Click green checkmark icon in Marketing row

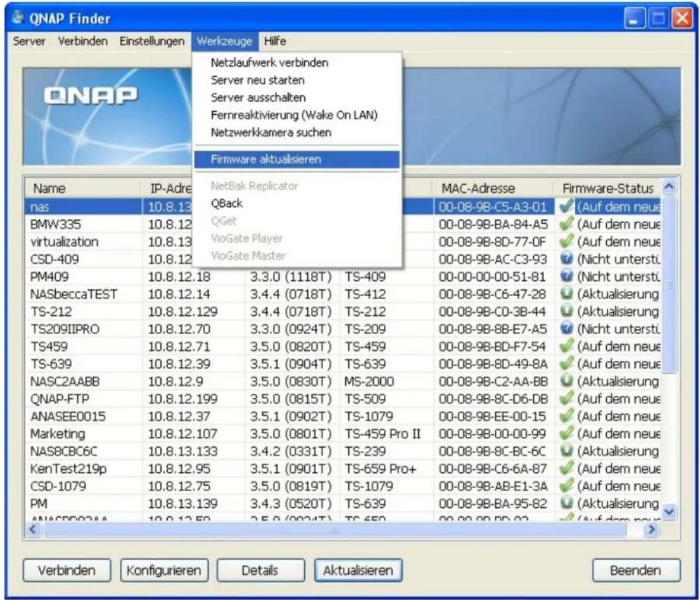(x=566, y=433)
